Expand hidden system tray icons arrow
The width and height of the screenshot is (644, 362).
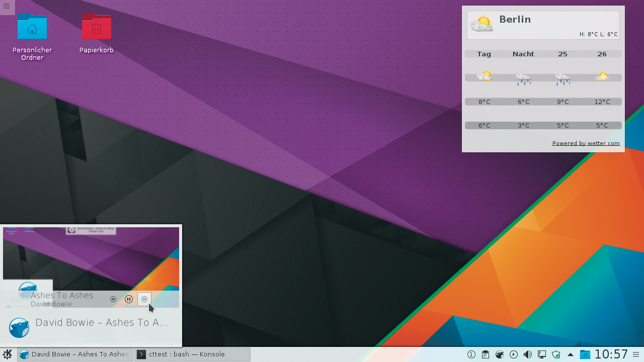pos(570,354)
